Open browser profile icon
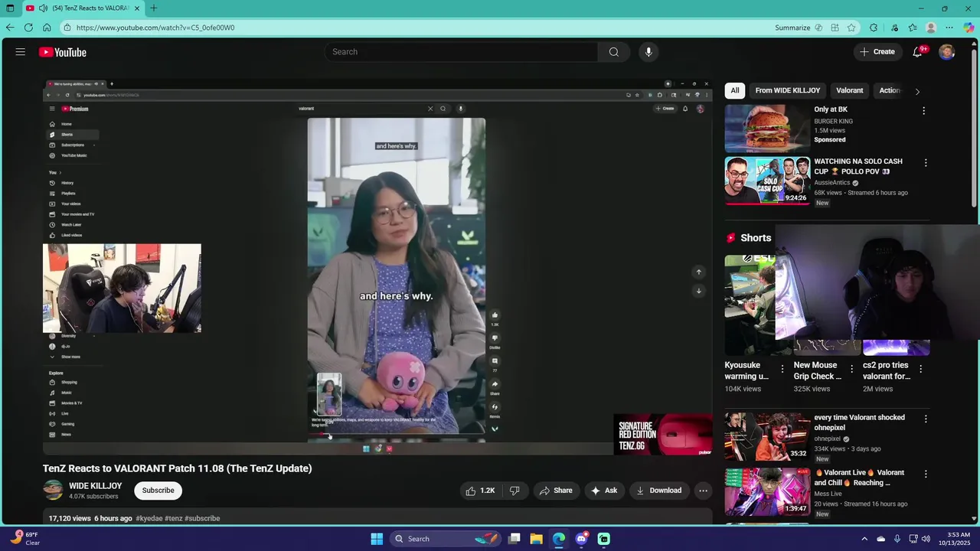The width and height of the screenshot is (980, 551). pos(931,28)
